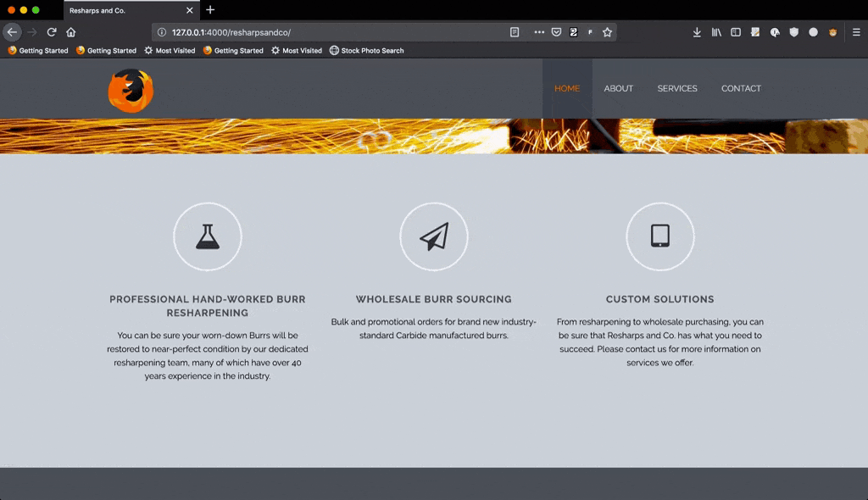Toggle reader view in address bar
The height and width of the screenshot is (500, 868).
(515, 32)
